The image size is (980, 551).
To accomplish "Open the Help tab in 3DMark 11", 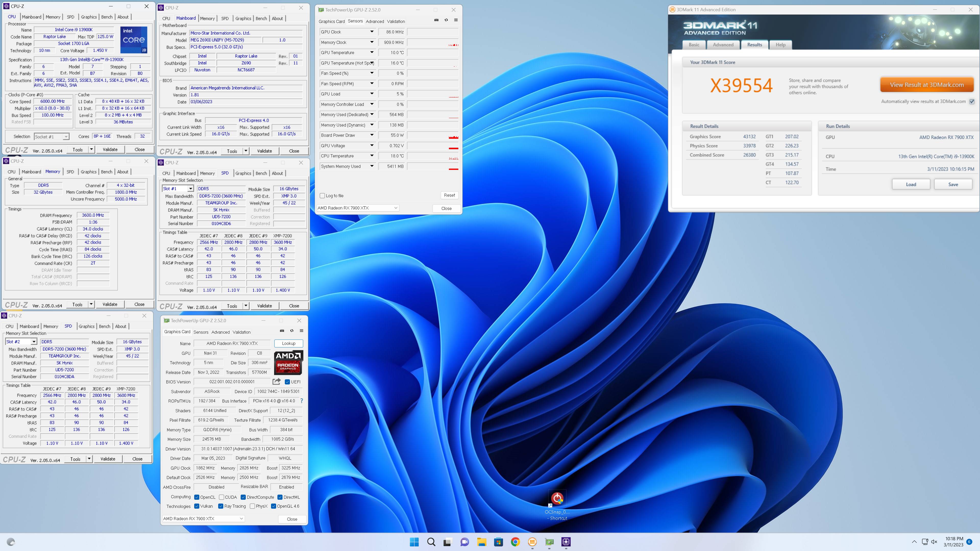I will coord(780,44).
